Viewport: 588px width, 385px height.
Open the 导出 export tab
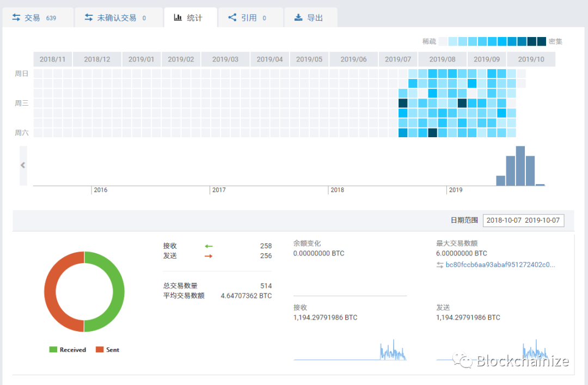311,17
